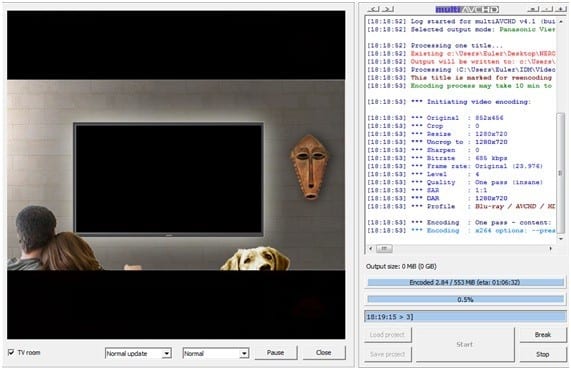
Task: Click the TV room preview image
Action: click(x=176, y=175)
